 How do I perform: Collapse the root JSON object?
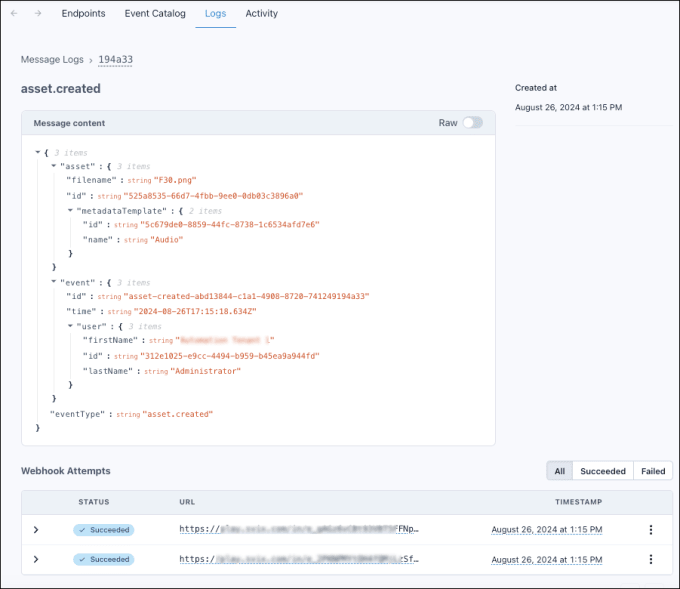(x=37, y=152)
